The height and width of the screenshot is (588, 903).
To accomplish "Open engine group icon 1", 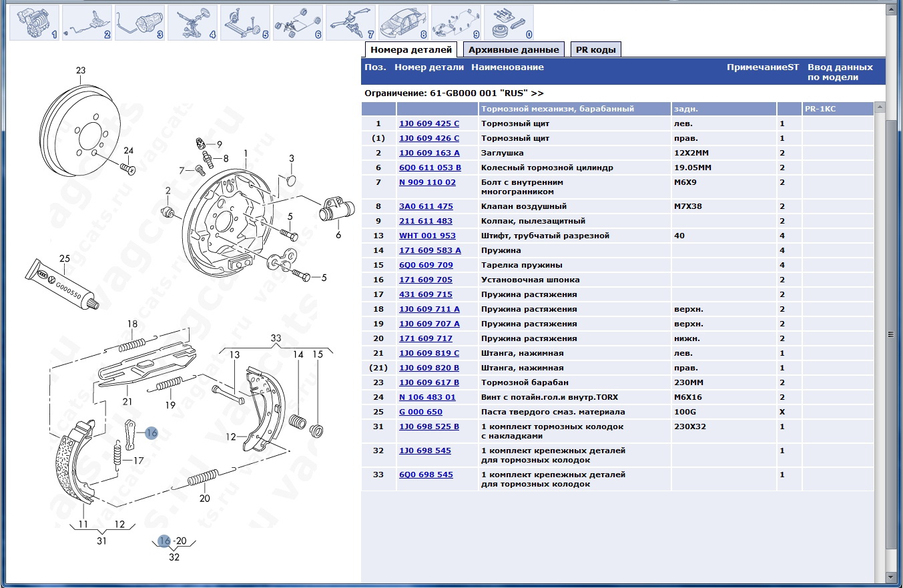I will [34, 23].
